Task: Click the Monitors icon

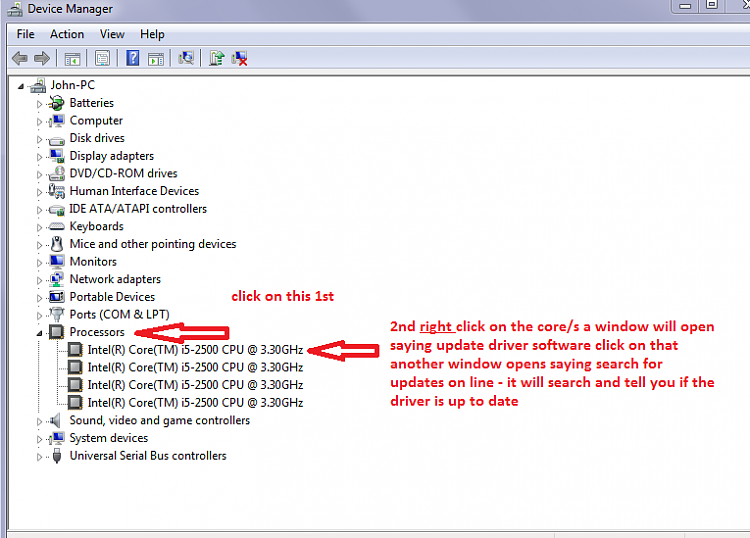Action: tap(56, 262)
